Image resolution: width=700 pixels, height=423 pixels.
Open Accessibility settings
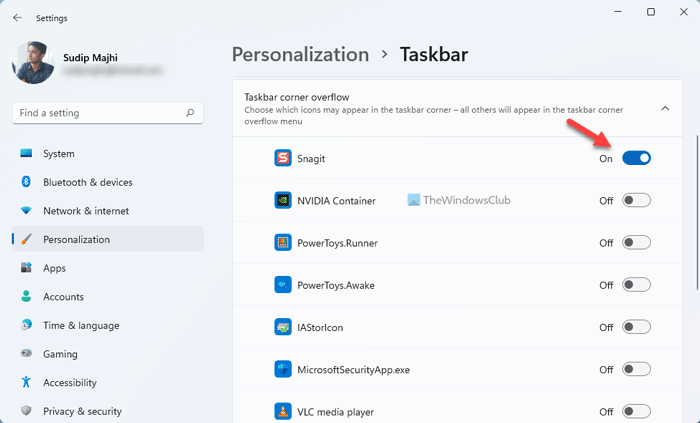click(108, 382)
